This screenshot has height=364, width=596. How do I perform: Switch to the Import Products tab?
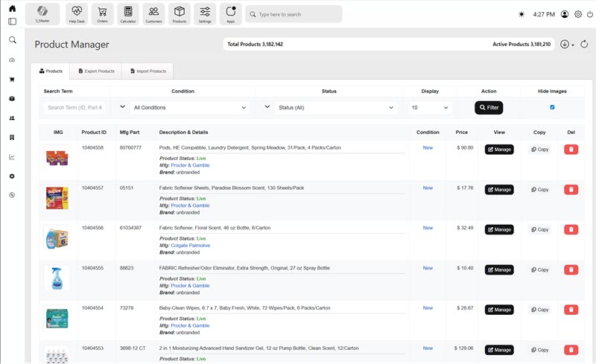point(148,71)
